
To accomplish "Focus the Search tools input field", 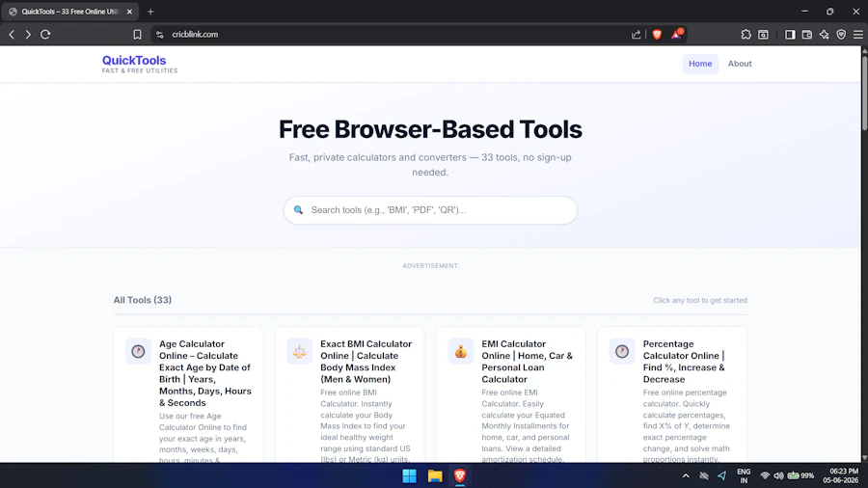I will click(x=430, y=210).
